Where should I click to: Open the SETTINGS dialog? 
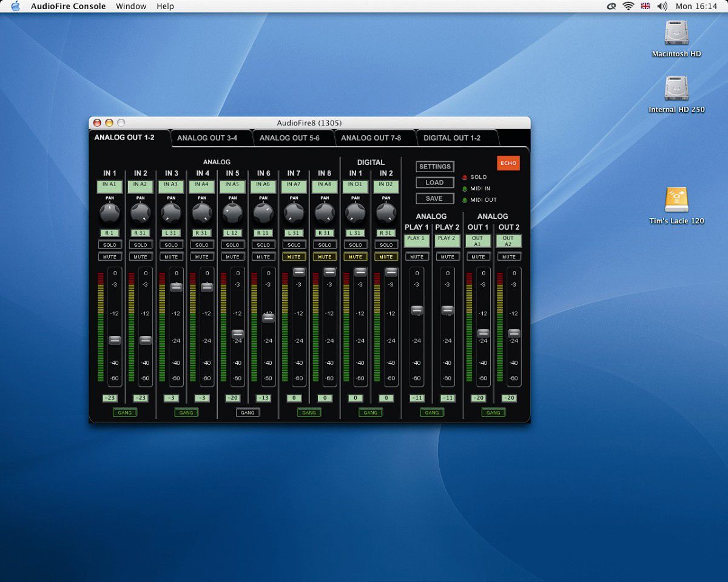[435, 167]
